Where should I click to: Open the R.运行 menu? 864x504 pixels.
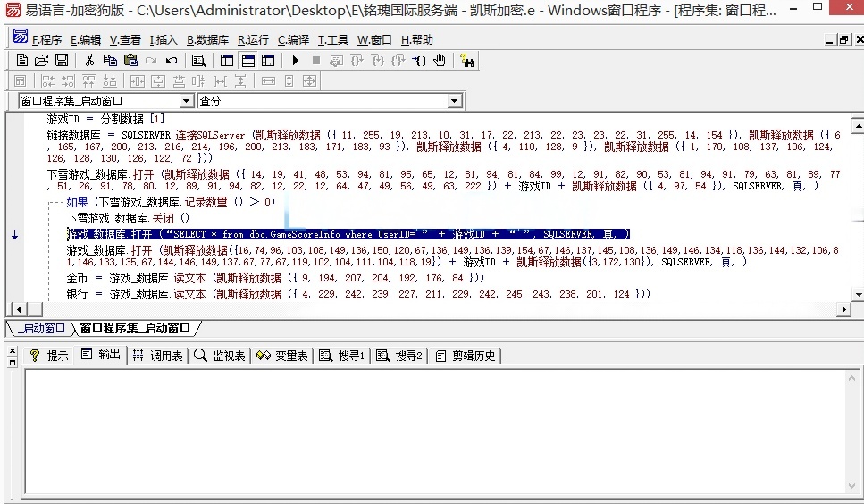(x=253, y=39)
